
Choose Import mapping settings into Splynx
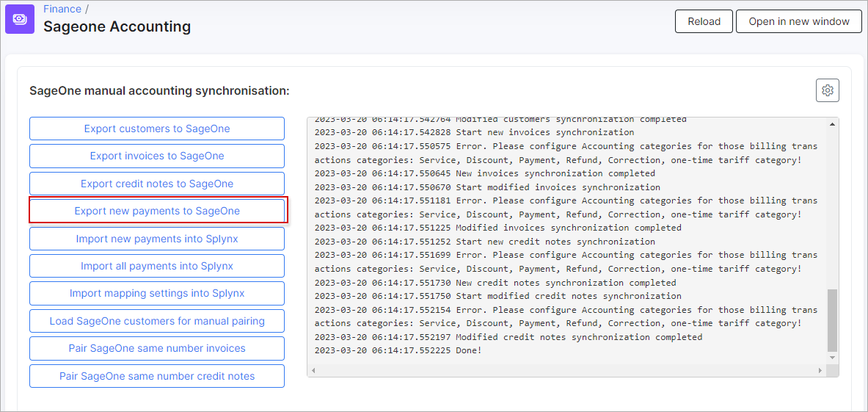[157, 293]
